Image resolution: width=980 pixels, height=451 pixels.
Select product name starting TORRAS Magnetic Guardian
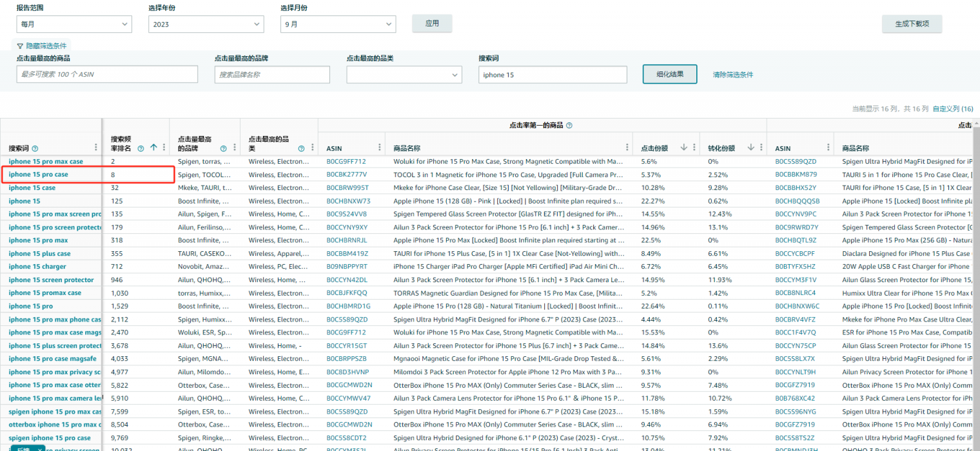tap(509, 293)
